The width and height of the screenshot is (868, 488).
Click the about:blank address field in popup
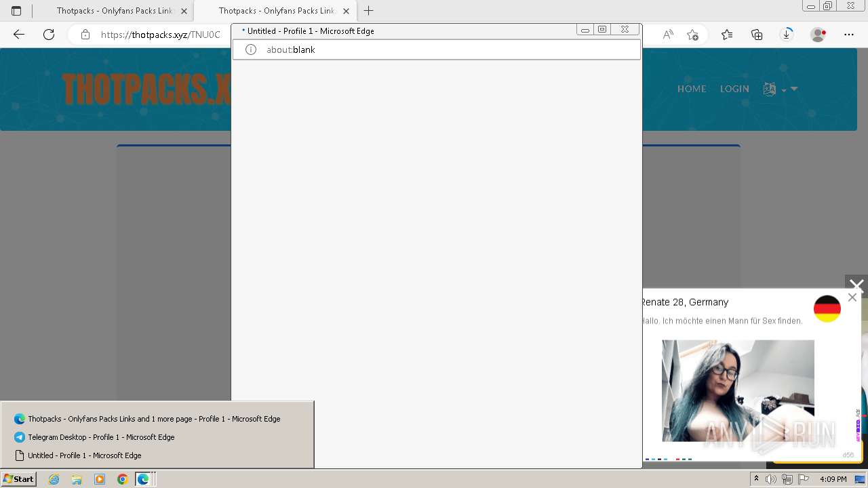(437, 49)
